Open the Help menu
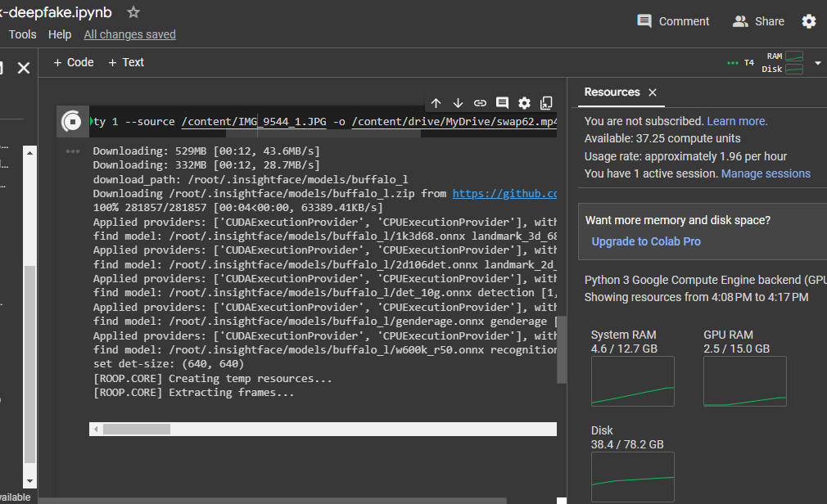The width and height of the screenshot is (827, 504). point(60,34)
